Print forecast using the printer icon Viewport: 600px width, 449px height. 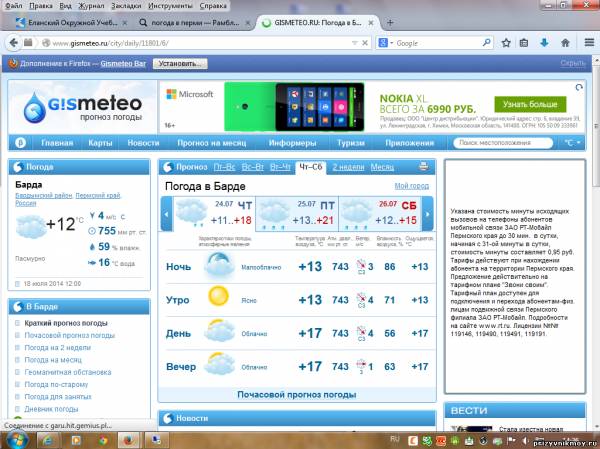point(423,167)
